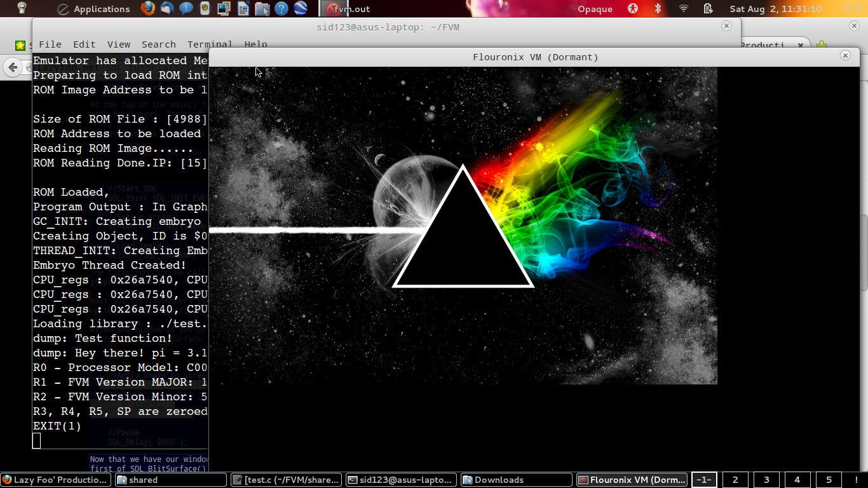Click the 'Loading library : ./test.' terminal line

pos(120,323)
